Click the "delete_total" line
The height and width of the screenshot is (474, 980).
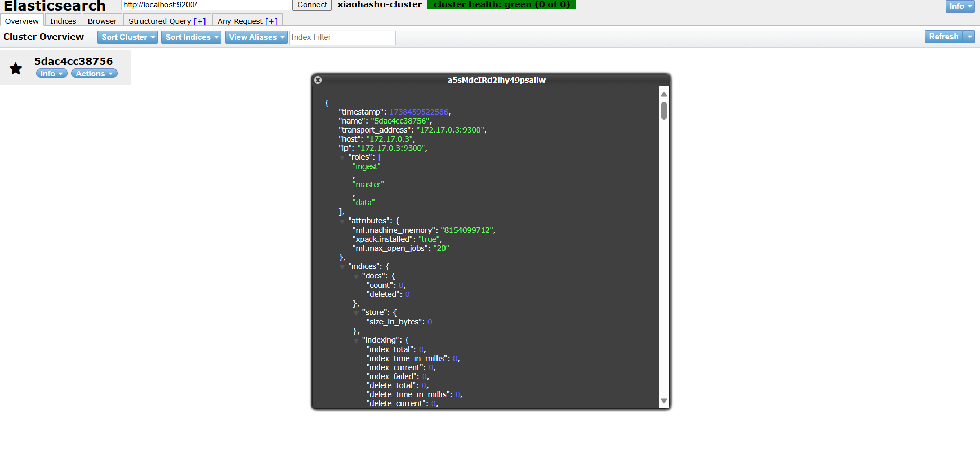[397, 385]
